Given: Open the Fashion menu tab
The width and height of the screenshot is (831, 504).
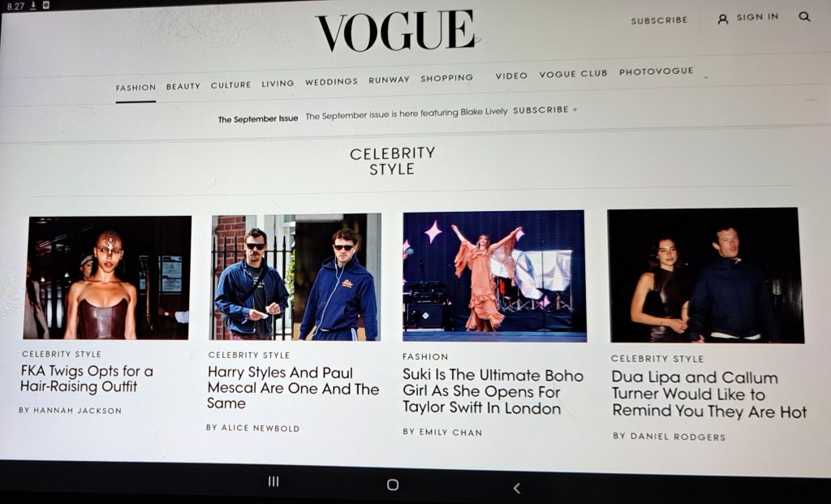Looking at the screenshot, I should (136, 88).
